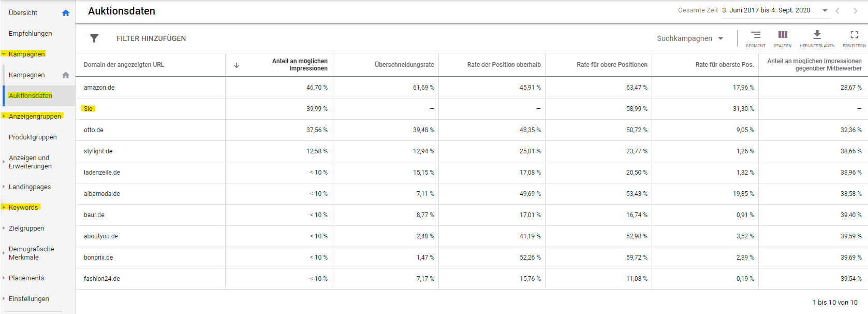The image size is (868, 314).
Task: Open the Suchkampagnen dropdown
Action: click(x=690, y=38)
